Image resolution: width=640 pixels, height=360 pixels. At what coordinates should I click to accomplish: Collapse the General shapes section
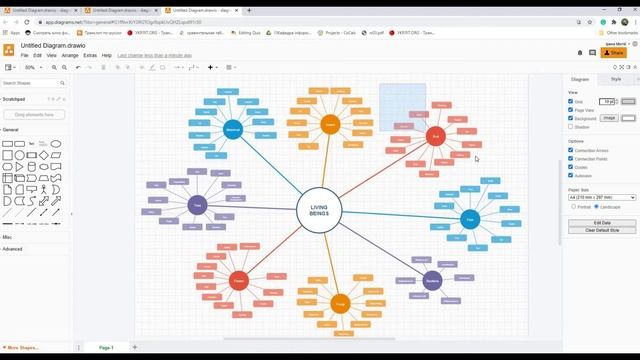pyautogui.click(x=10, y=130)
